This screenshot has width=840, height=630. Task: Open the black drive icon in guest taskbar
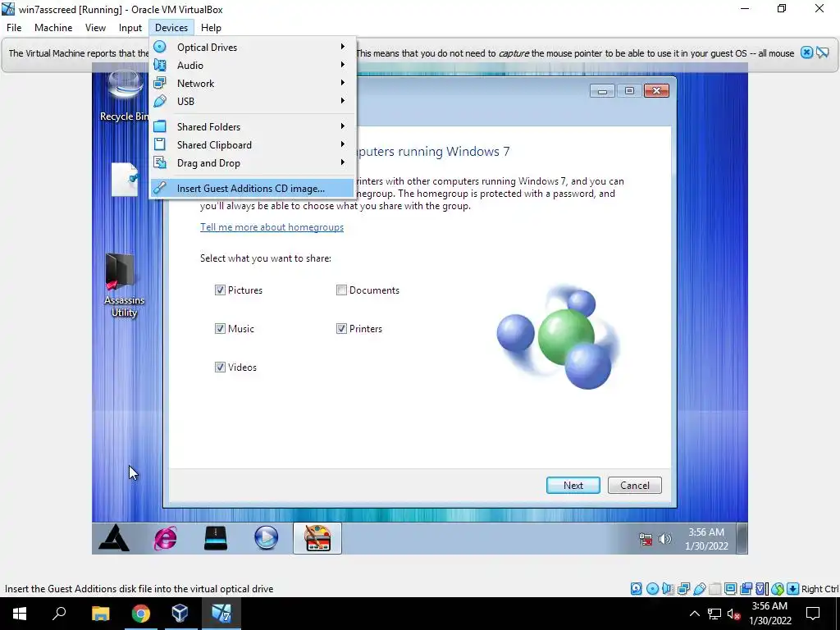pos(216,538)
